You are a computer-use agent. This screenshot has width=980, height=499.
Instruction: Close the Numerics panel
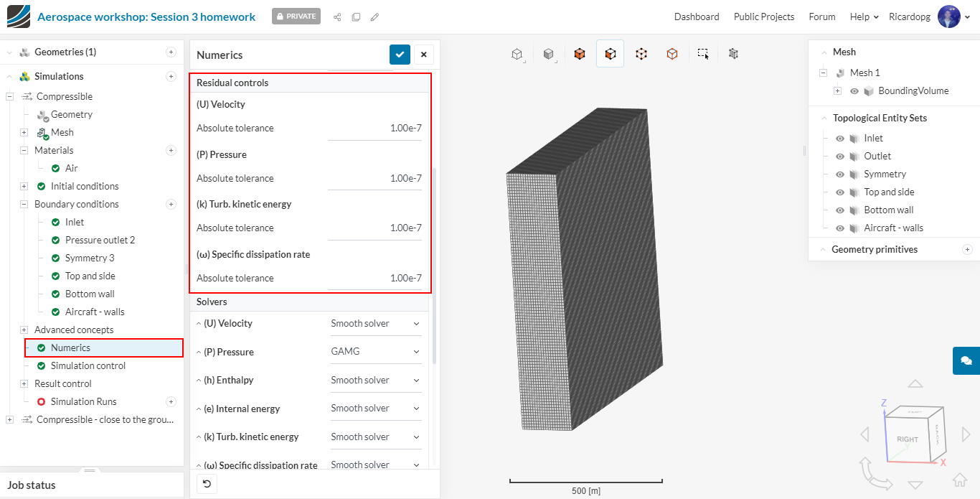point(423,55)
